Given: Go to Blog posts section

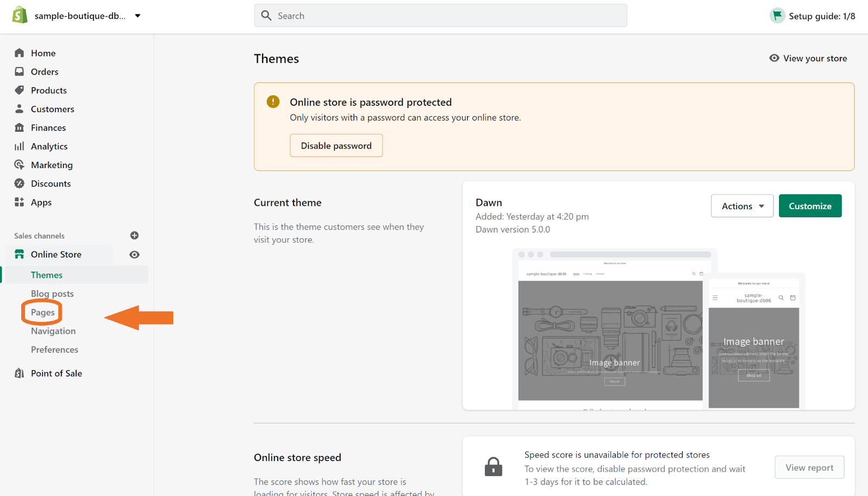Looking at the screenshot, I should coord(52,294).
